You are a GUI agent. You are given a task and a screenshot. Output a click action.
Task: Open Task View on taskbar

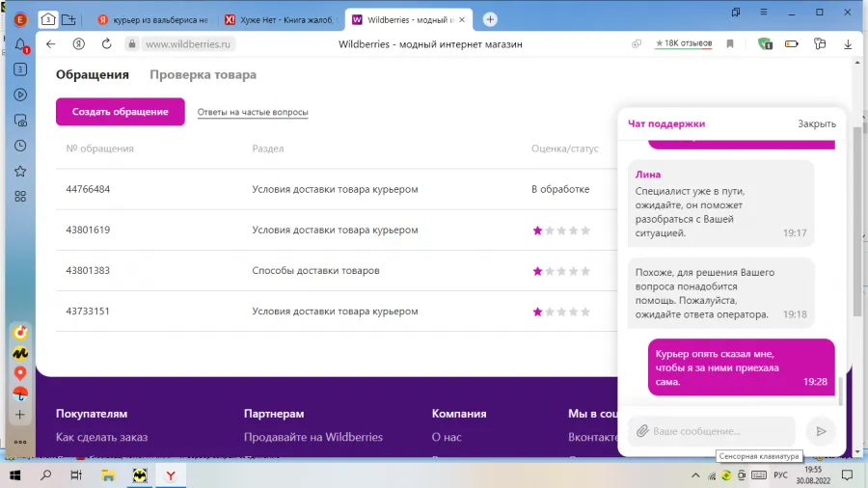coord(76,475)
